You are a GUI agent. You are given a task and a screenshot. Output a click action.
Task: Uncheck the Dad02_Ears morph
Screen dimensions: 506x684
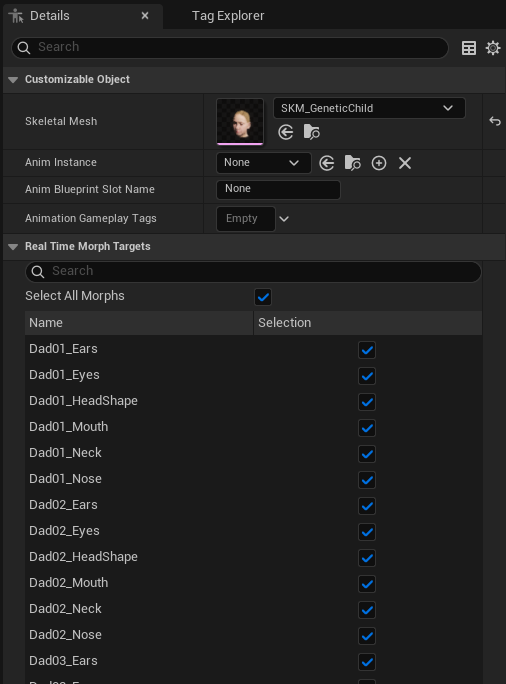tap(367, 506)
